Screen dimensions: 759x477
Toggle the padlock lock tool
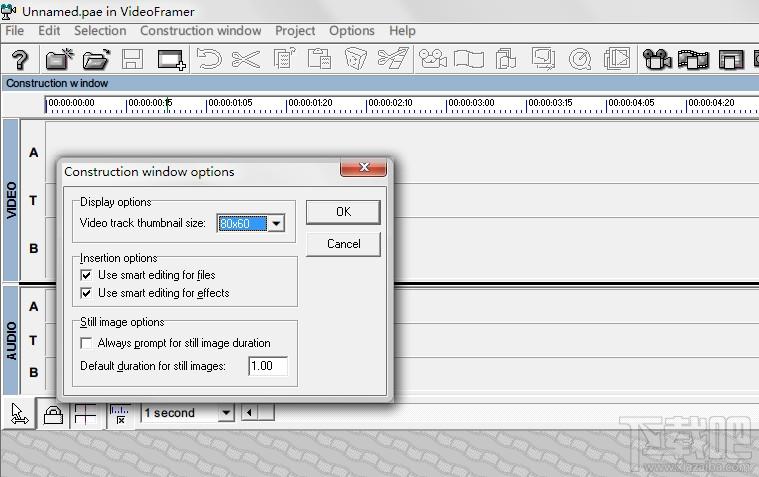click(x=53, y=414)
